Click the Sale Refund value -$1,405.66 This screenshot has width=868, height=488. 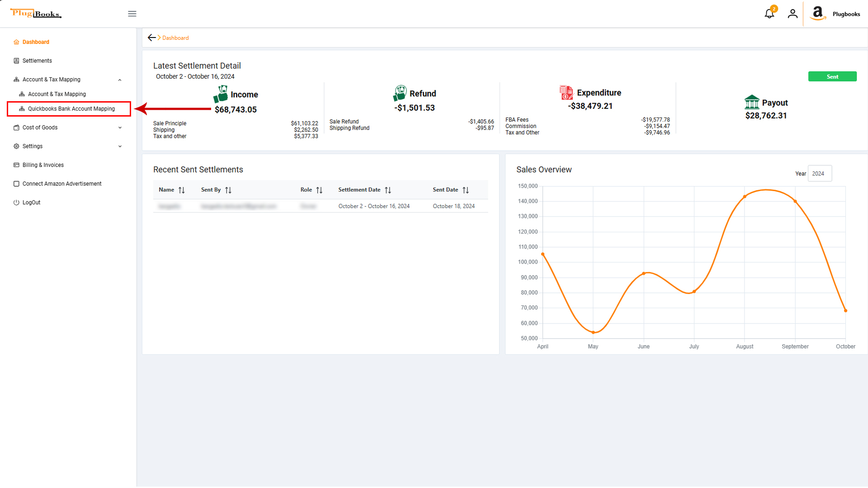481,122
